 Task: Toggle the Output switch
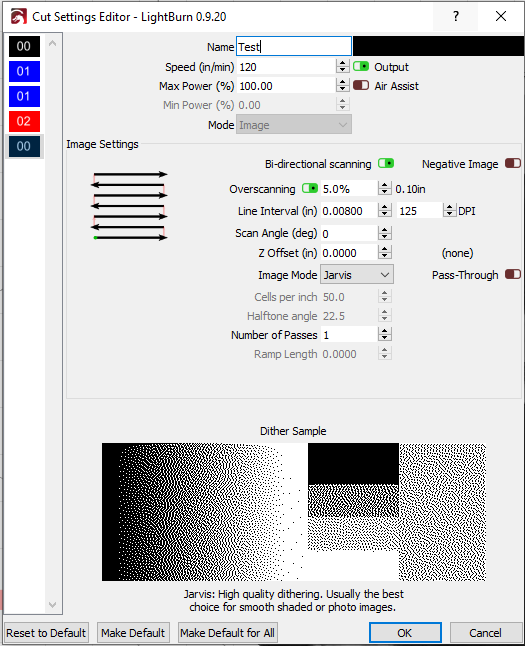click(361, 67)
